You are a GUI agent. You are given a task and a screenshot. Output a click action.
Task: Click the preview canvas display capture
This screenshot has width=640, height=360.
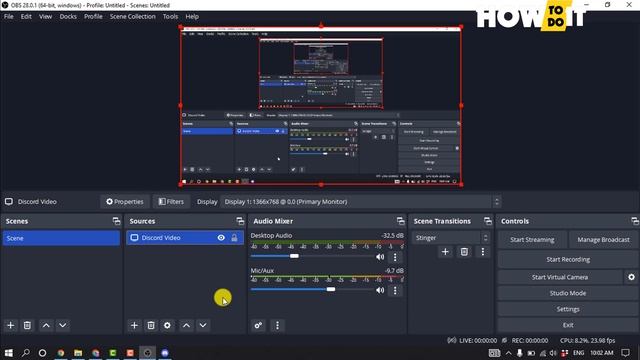click(321, 105)
